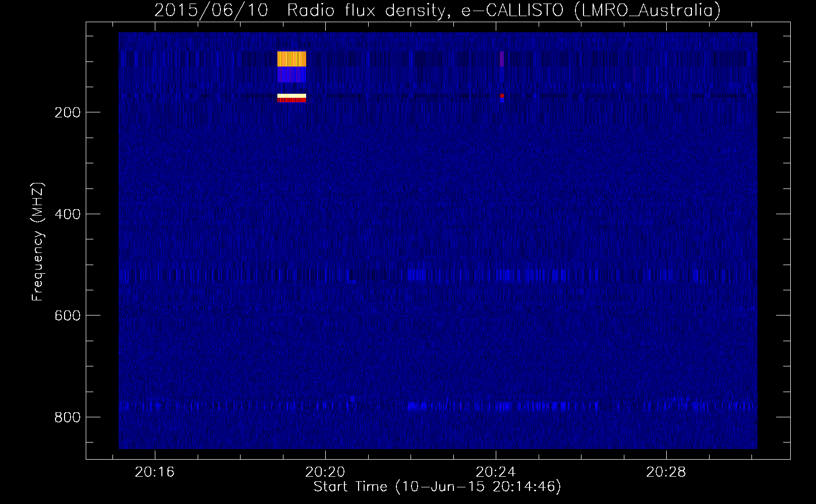This screenshot has height=504, width=816.
Task: Click the 20:20 time tick label
Action: tap(325, 472)
